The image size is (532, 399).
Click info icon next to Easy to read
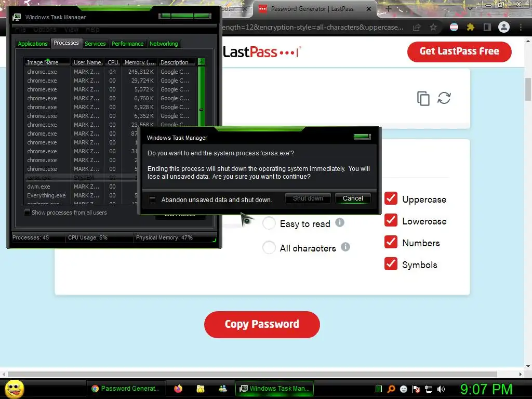340,222
